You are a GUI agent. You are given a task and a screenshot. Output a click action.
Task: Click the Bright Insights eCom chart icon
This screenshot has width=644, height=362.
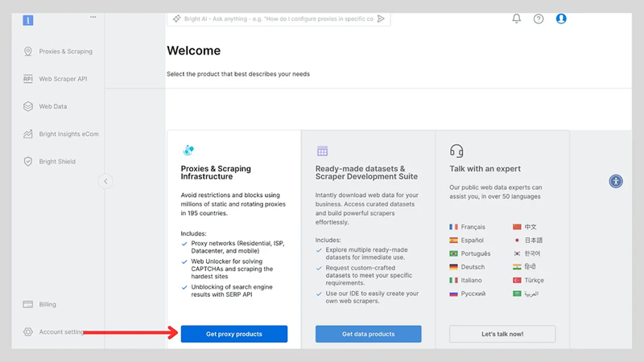(x=28, y=134)
